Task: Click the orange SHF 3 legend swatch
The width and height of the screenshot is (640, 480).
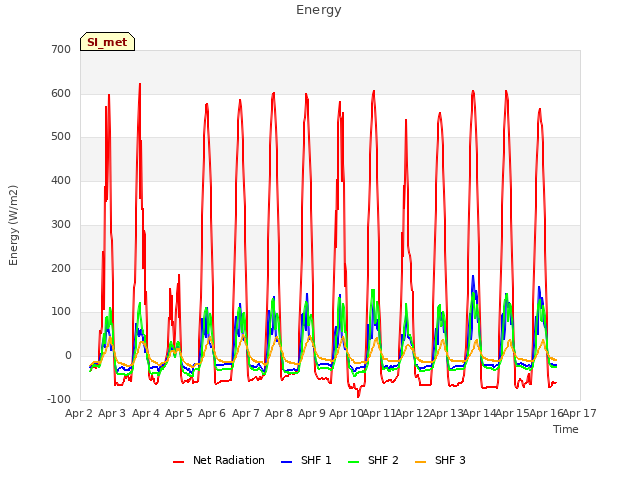Action: click(421, 462)
